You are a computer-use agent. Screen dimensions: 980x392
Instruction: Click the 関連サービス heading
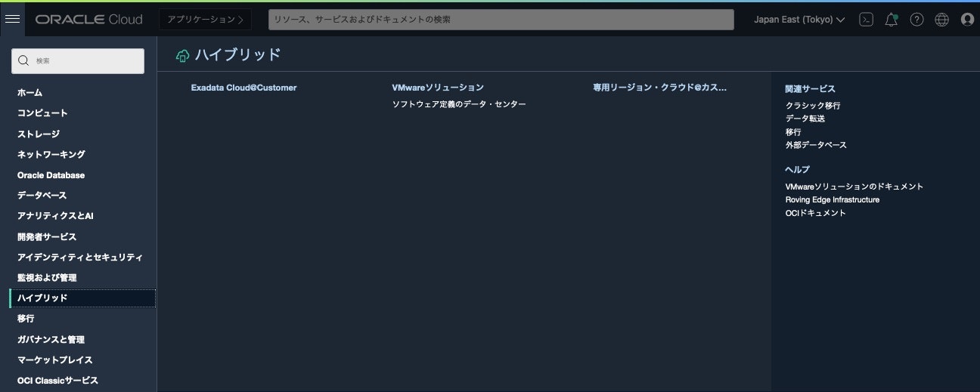point(810,89)
